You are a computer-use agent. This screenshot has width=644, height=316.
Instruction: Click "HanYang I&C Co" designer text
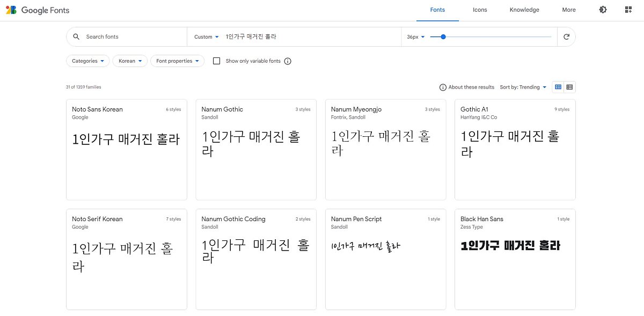coord(479,117)
